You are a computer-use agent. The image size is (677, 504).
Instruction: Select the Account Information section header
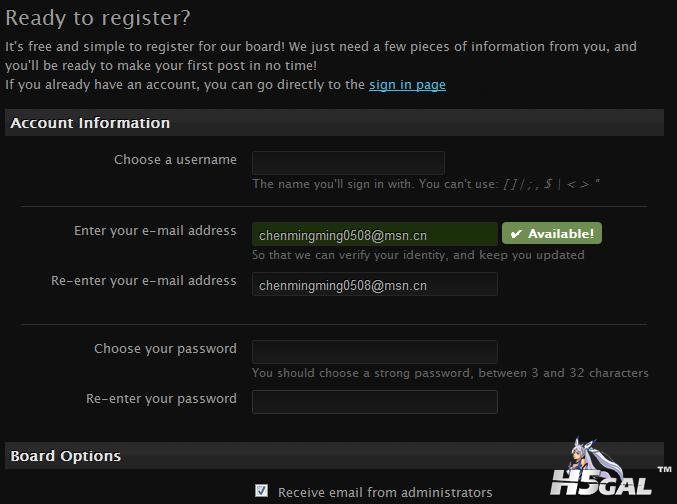point(334,123)
